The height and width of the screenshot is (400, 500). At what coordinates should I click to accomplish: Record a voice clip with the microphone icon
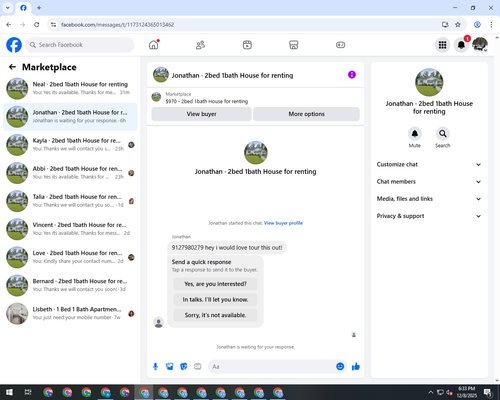click(x=155, y=367)
